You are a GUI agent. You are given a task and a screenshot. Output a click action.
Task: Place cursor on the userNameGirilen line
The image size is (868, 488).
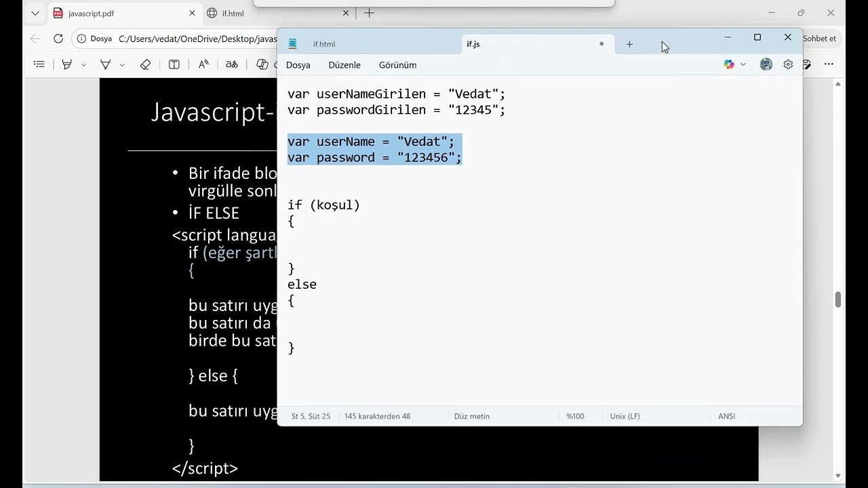pos(397,94)
